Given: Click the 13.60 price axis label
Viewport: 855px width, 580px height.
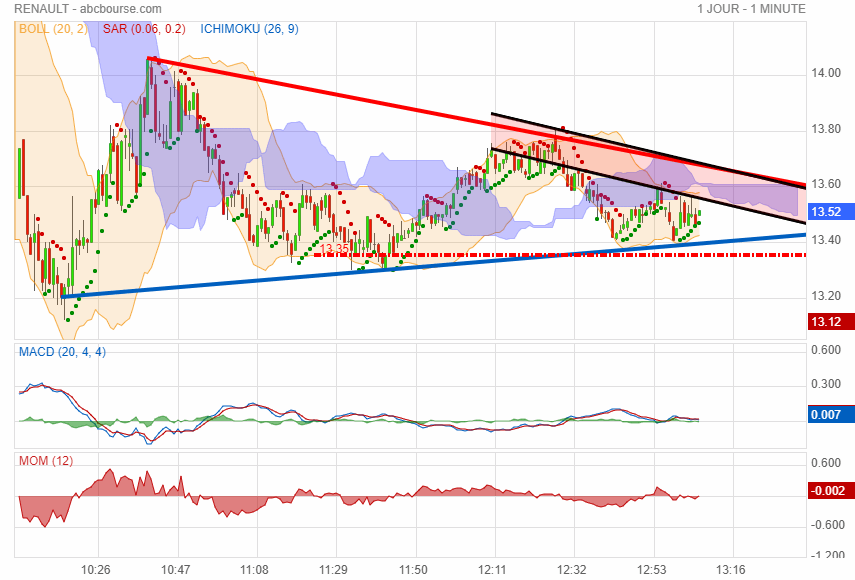Looking at the screenshot, I should click(826, 184).
